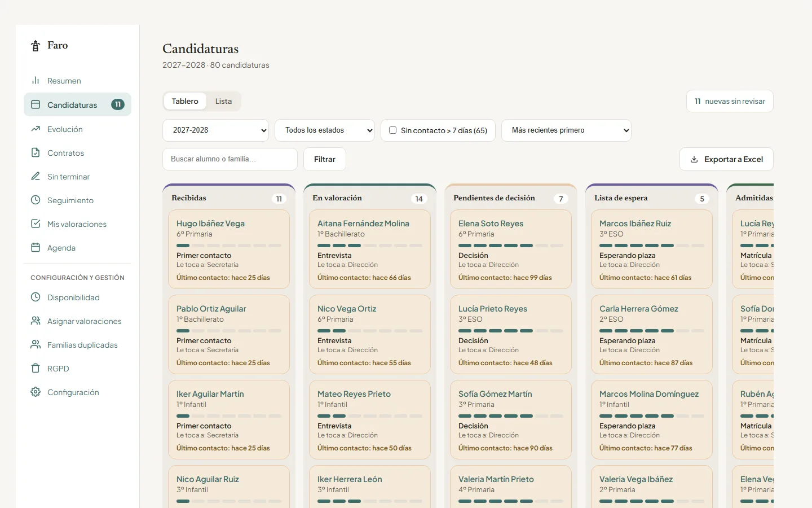Open Marcos Molina Domínguez's card
This screenshot has width=812, height=508.
[x=652, y=420]
